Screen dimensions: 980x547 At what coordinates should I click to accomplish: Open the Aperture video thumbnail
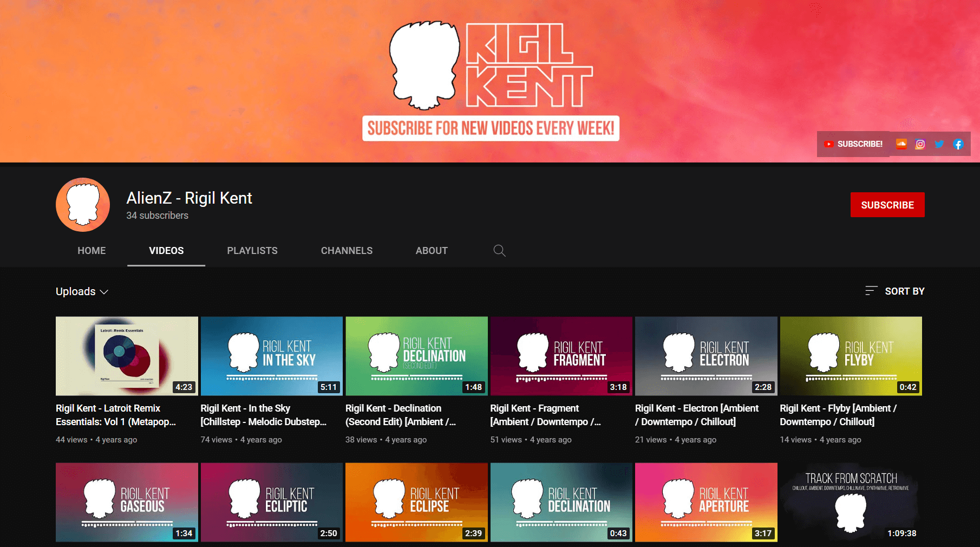pyautogui.click(x=706, y=502)
